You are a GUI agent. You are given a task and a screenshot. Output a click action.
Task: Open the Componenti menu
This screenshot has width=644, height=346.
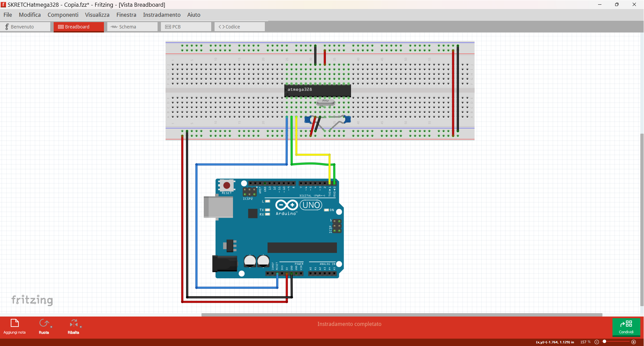pyautogui.click(x=63, y=15)
